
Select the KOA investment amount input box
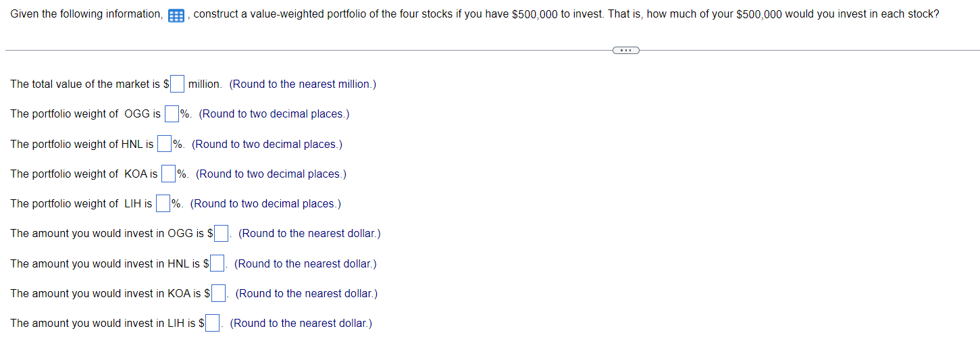point(218,293)
